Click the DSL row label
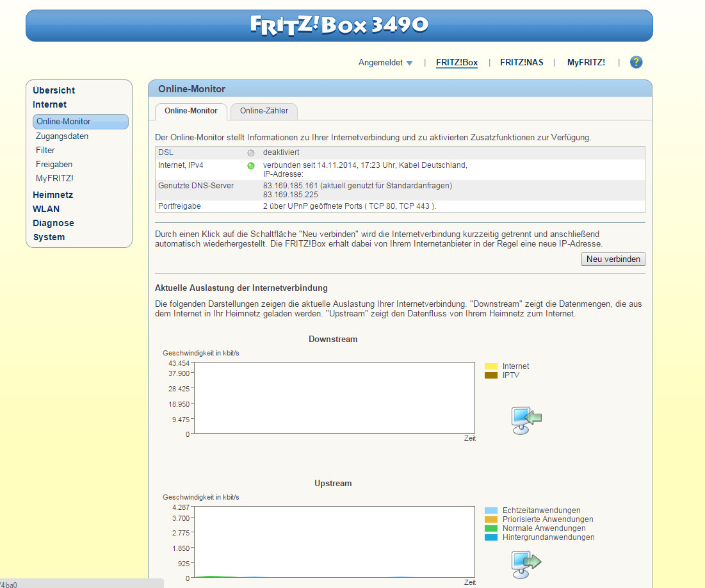This screenshot has width=705, height=588. 165,152
